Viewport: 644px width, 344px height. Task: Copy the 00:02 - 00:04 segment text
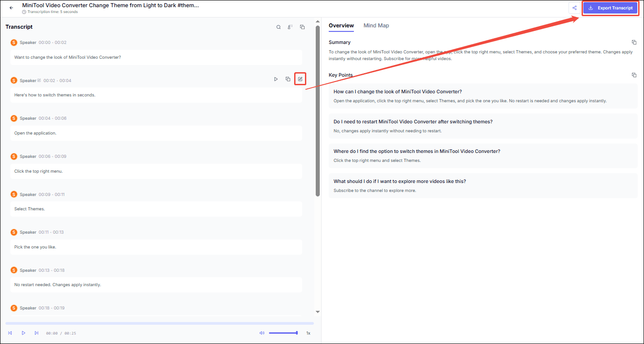tap(288, 79)
